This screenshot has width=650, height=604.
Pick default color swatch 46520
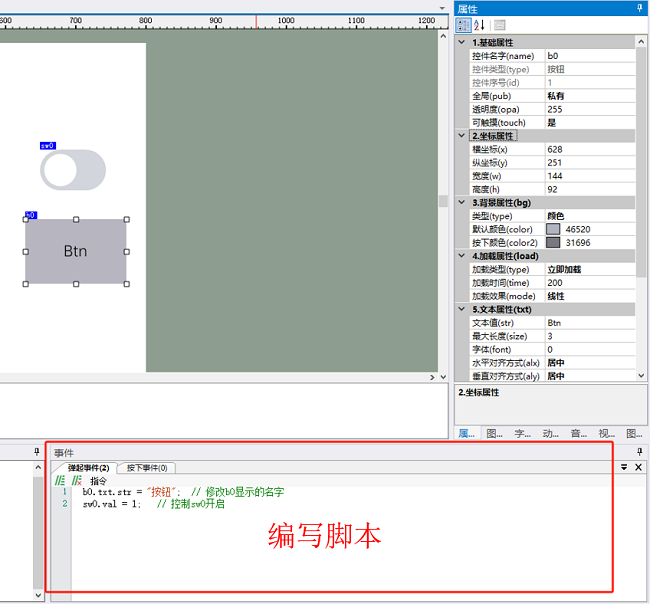pos(553,229)
